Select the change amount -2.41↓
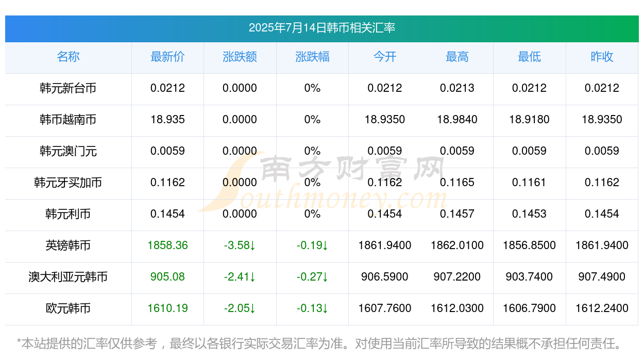Image resolution: width=644 pixels, height=360 pixels. [240, 277]
